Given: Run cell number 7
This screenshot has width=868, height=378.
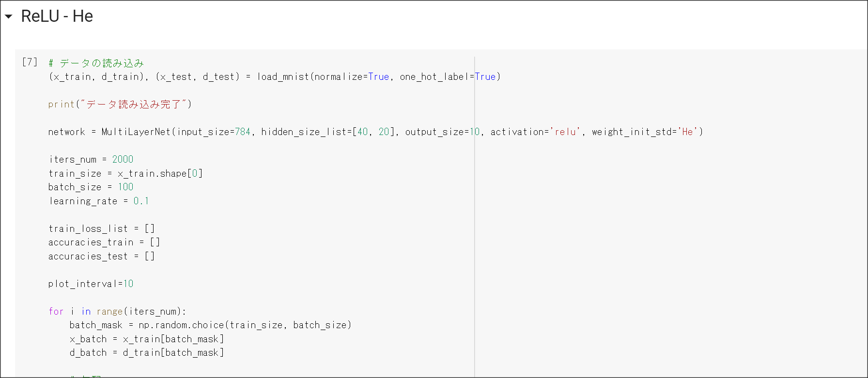Looking at the screenshot, I should click(x=30, y=62).
